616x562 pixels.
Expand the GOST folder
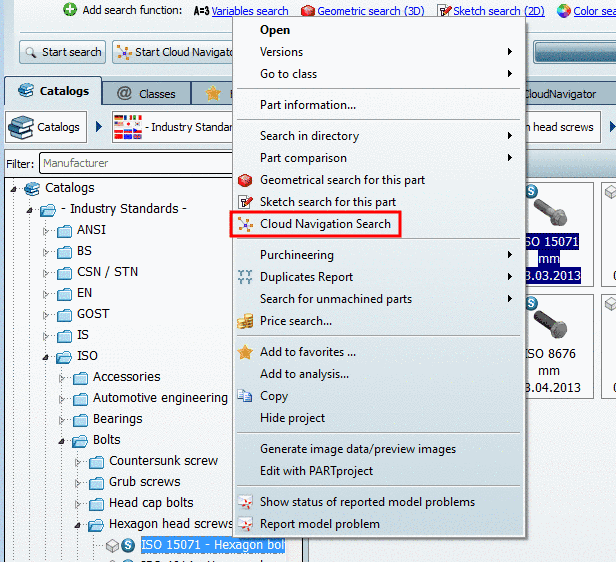pyautogui.click(x=46, y=315)
